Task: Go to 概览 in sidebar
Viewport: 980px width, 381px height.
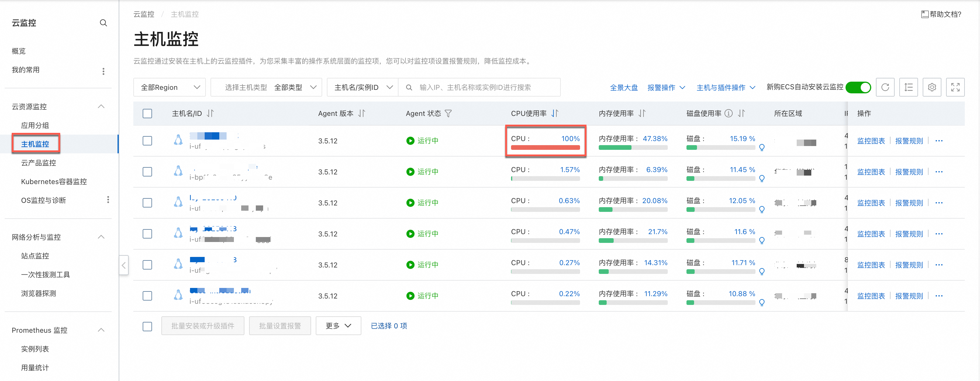Action: pos(19,51)
